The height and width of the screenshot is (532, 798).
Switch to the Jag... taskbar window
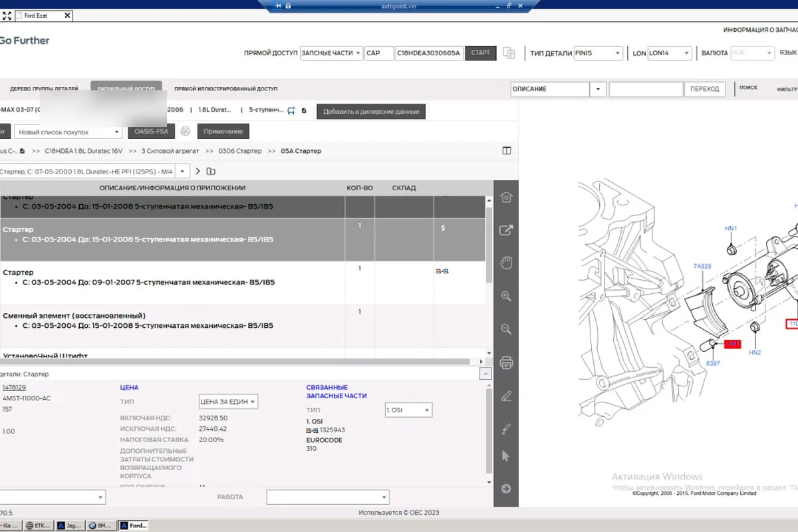coord(69,525)
